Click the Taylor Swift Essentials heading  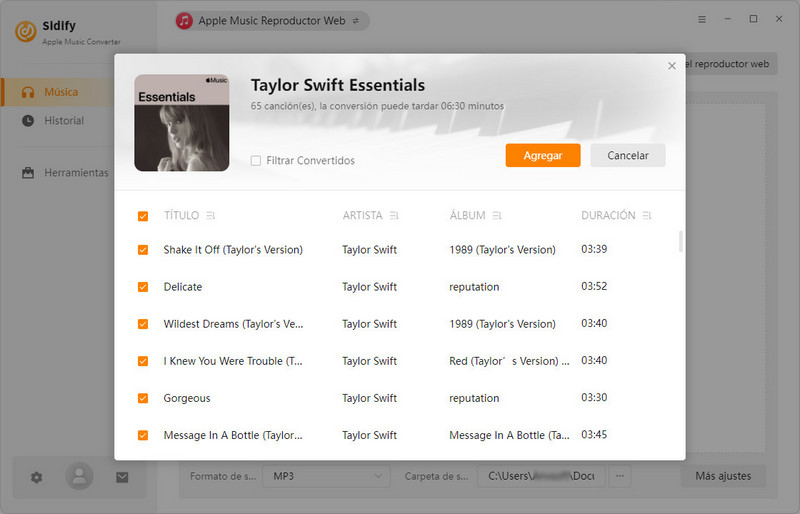(x=338, y=85)
